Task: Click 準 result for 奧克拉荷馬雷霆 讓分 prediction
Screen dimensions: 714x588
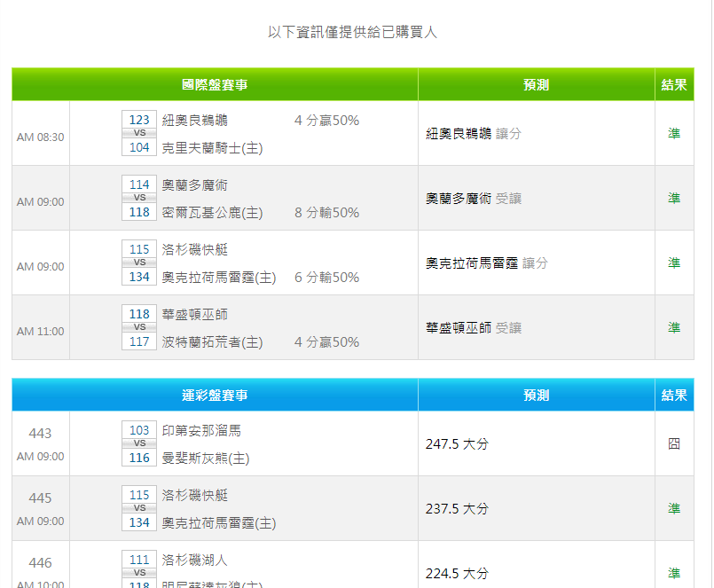Action: click(x=674, y=263)
